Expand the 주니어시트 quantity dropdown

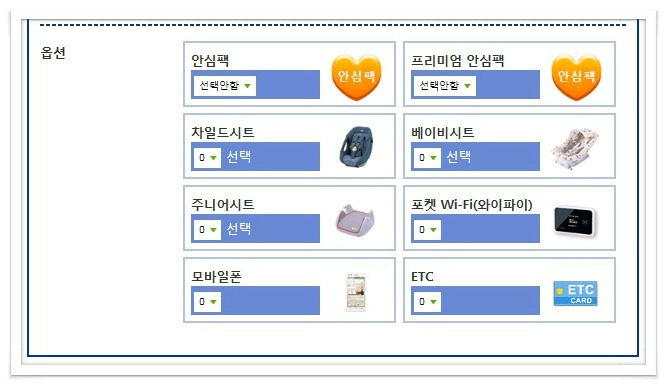207,229
